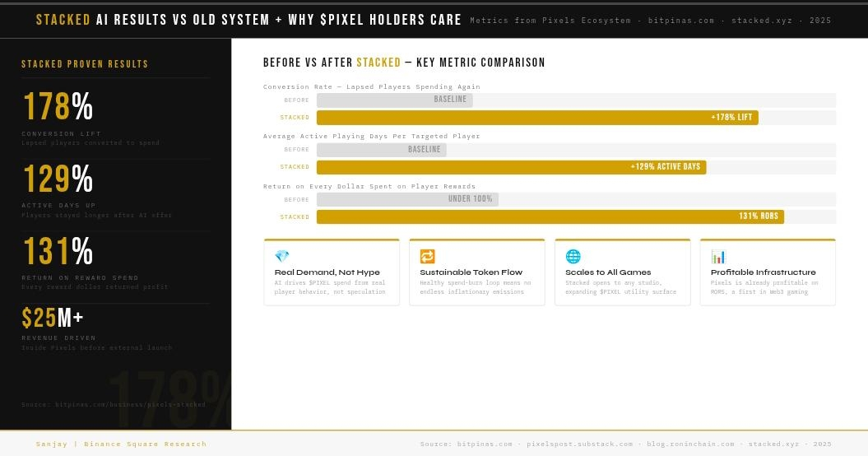The height and width of the screenshot is (456, 868).
Task: Click the 'ACTIVE DAYS UP' label
Action: (58, 206)
